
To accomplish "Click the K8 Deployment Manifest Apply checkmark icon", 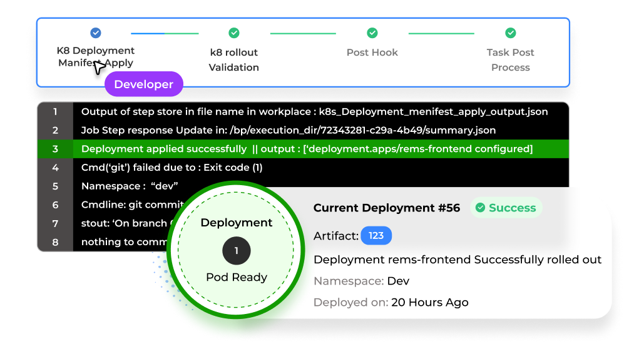I will click(96, 33).
